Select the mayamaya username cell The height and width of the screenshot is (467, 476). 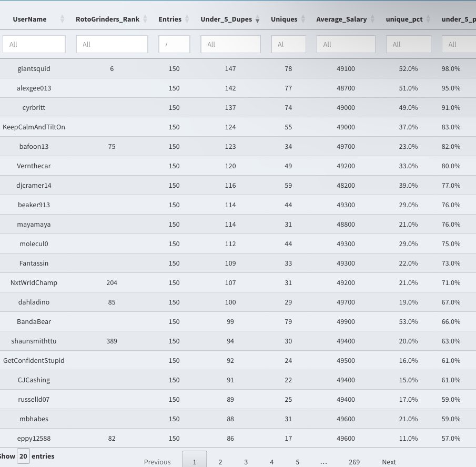click(34, 224)
